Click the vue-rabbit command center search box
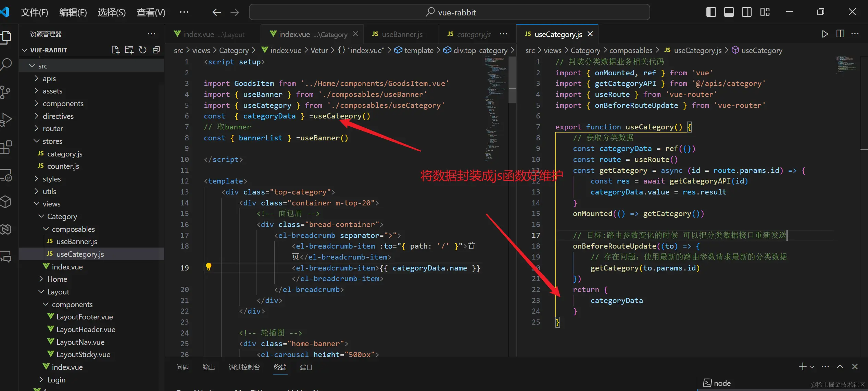The width and height of the screenshot is (868, 391). tap(449, 12)
